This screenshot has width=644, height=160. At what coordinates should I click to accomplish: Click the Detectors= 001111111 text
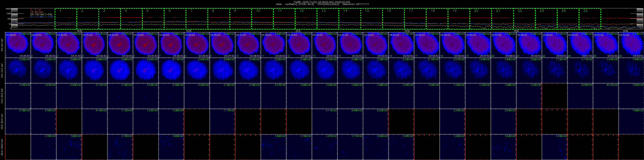(356, 4)
